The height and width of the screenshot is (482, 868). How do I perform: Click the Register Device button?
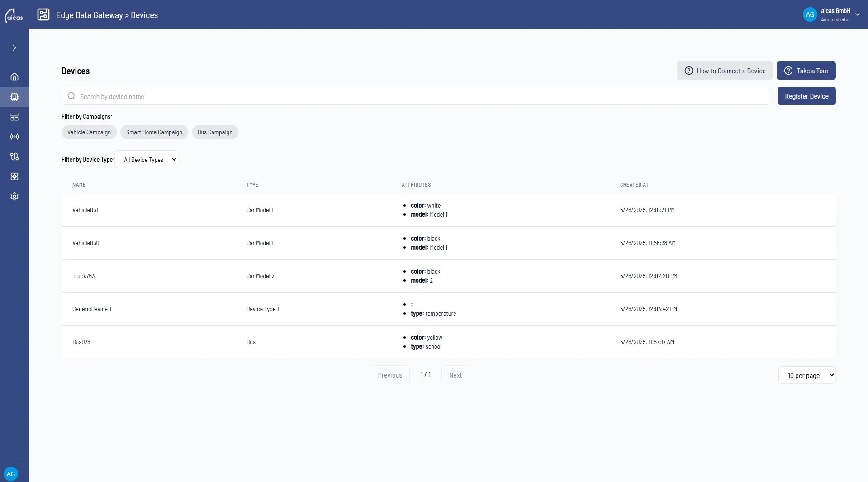[806, 96]
